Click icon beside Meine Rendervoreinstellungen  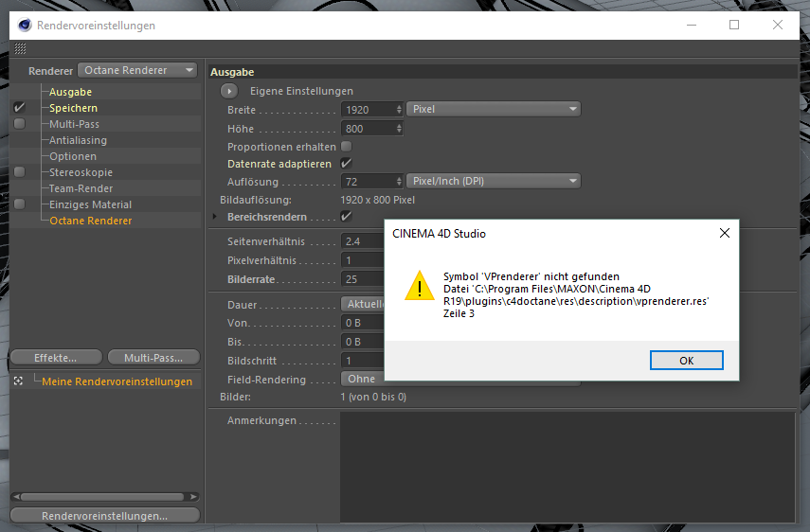pos(19,381)
